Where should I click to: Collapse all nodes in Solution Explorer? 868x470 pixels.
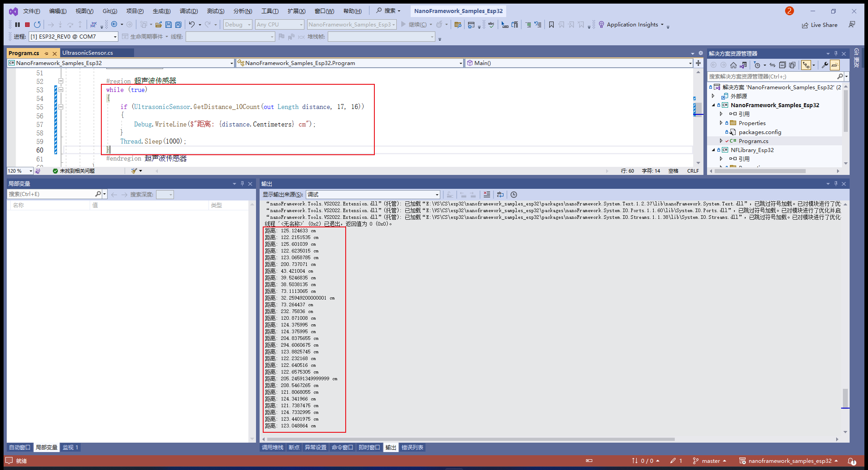[x=782, y=65]
